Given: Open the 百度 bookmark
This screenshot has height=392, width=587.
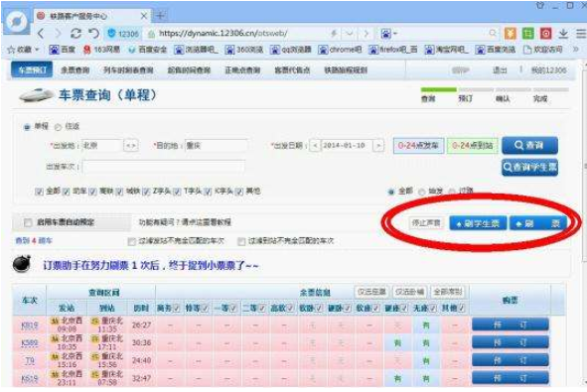Looking at the screenshot, I should point(63,50).
